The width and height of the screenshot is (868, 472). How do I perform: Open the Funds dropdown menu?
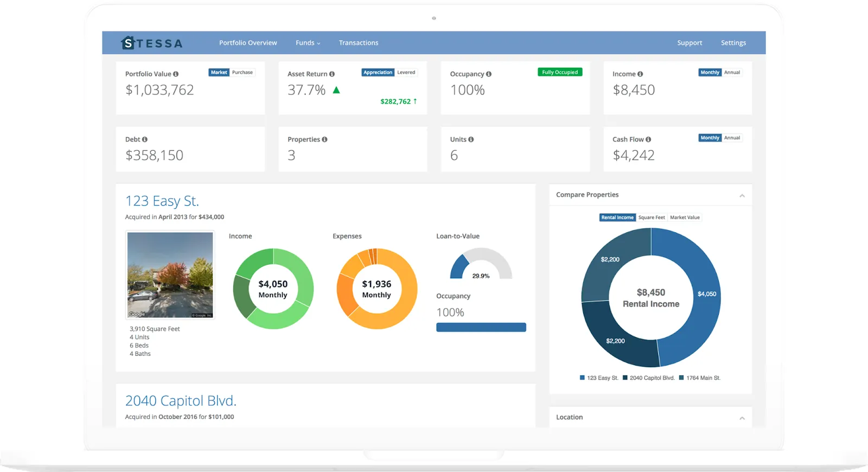click(308, 43)
